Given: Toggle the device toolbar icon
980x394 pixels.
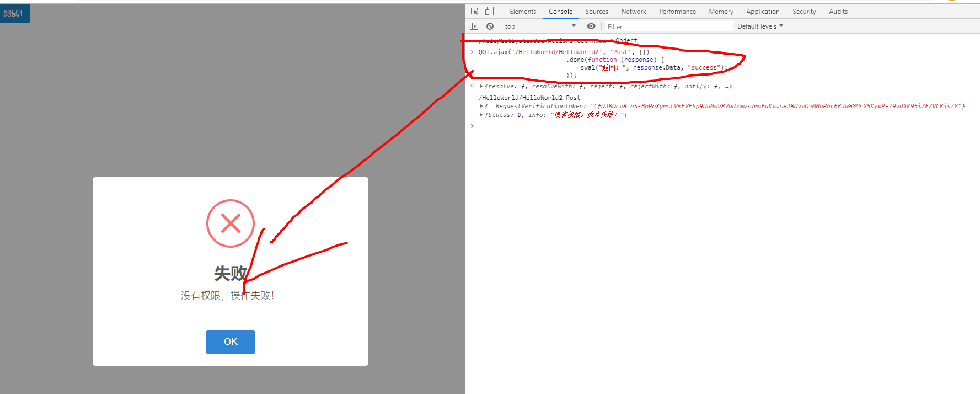Looking at the screenshot, I should (x=489, y=11).
